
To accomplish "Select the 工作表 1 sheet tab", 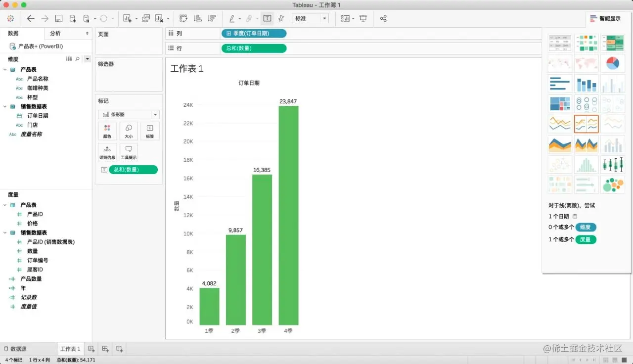I will [x=70, y=349].
